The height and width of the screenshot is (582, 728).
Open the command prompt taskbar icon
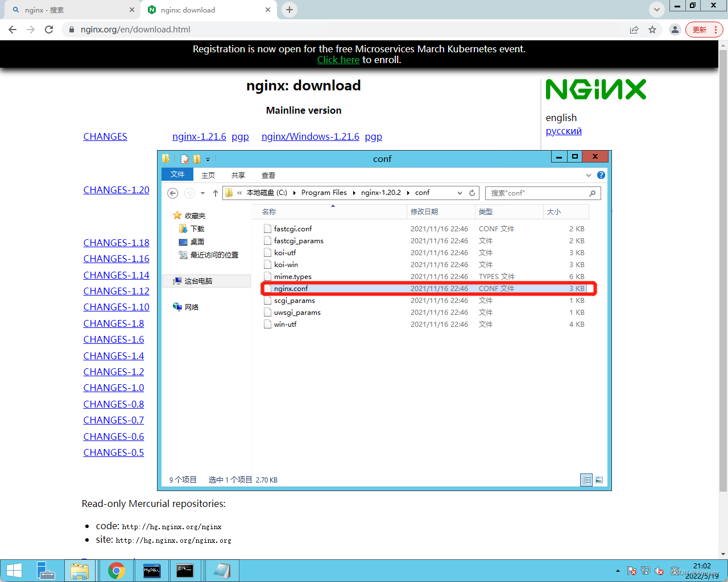[x=185, y=571]
